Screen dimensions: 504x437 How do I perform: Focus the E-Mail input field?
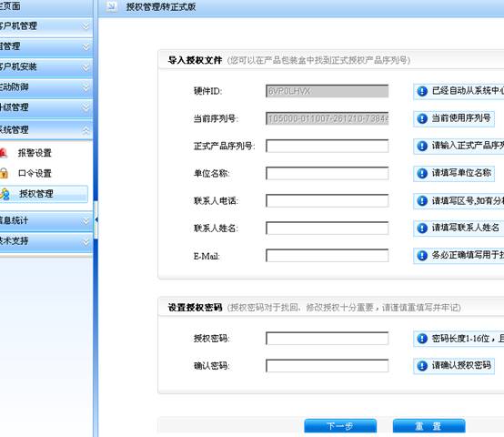coord(328,256)
